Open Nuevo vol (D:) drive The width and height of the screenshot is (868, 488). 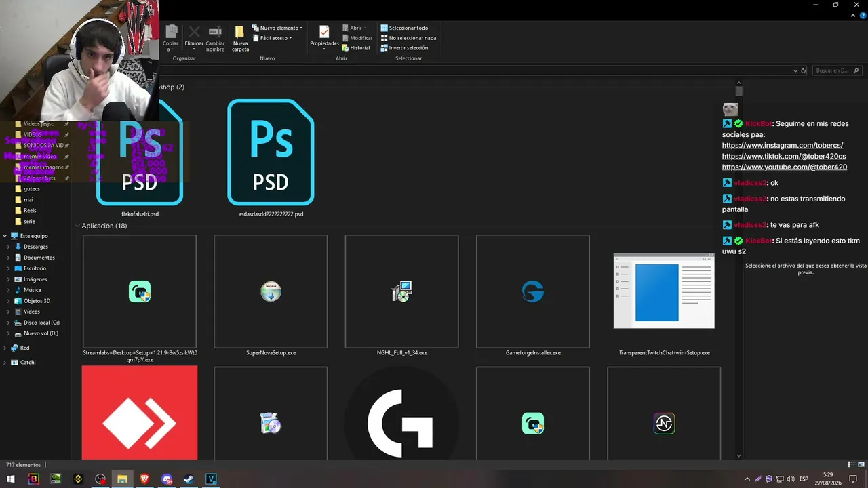pyautogui.click(x=41, y=333)
